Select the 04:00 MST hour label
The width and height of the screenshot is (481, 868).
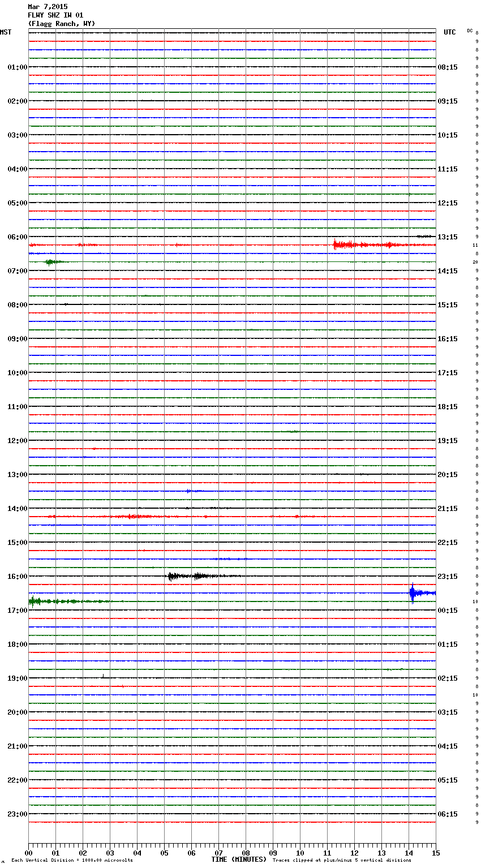[18, 169]
